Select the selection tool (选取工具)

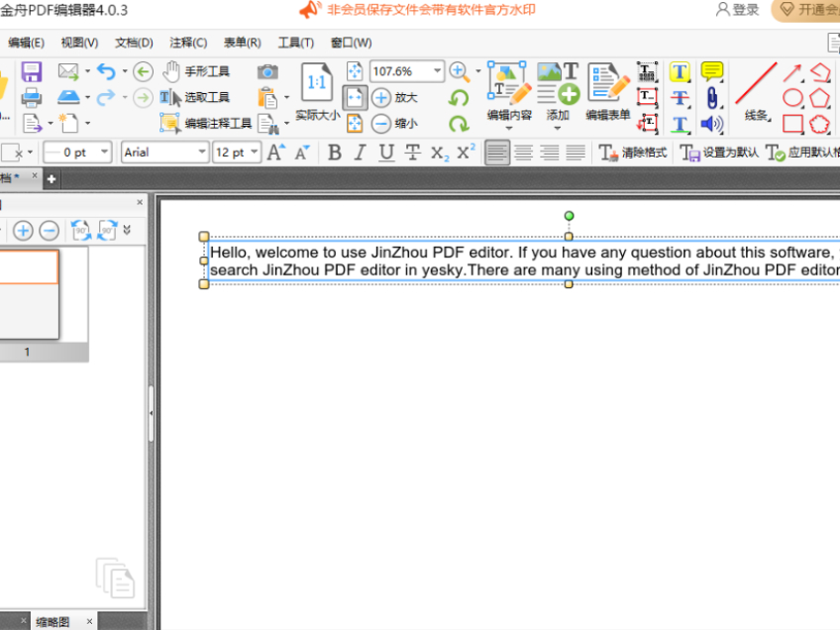coord(195,97)
